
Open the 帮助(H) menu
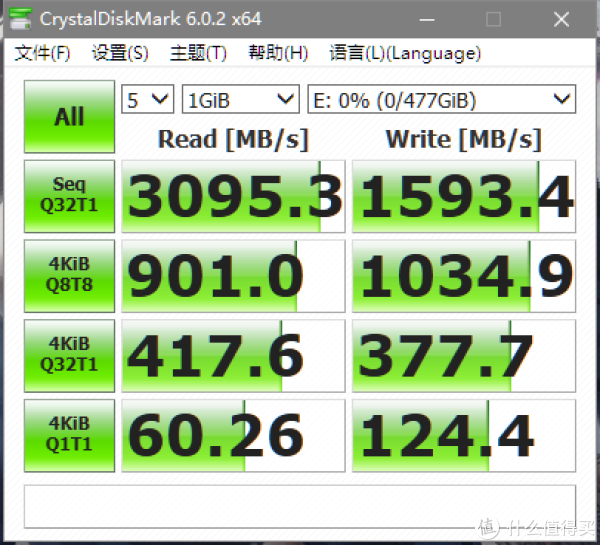point(278,53)
